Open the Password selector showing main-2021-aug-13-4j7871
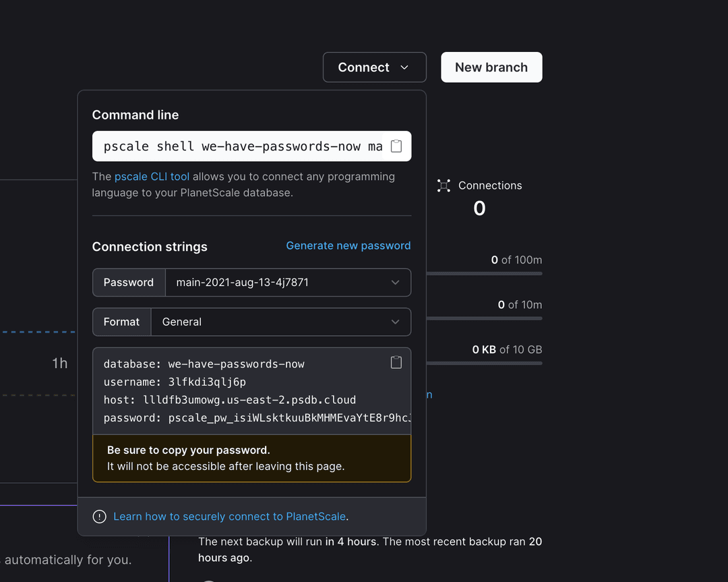This screenshot has width=728, height=582. pyautogui.click(x=287, y=283)
